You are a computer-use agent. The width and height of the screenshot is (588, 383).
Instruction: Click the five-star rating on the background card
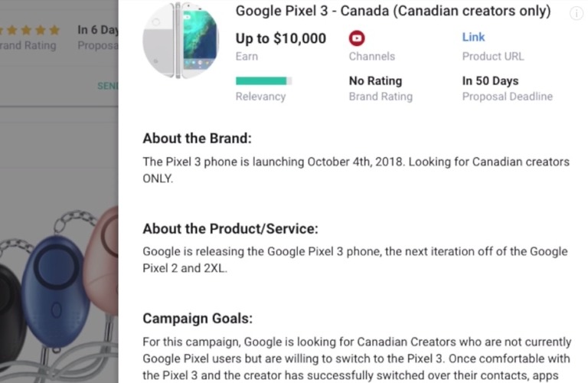[31, 31]
